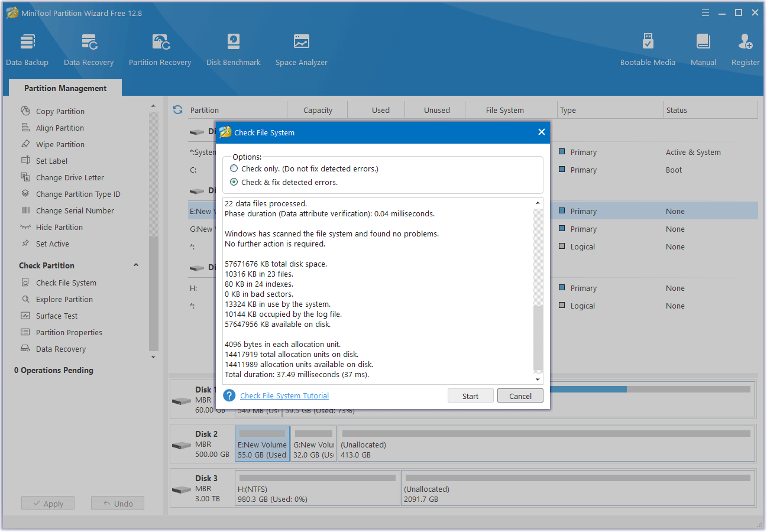Click dialog log scrollbar down arrow
This screenshot has height=532, width=767.
[x=538, y=379]
